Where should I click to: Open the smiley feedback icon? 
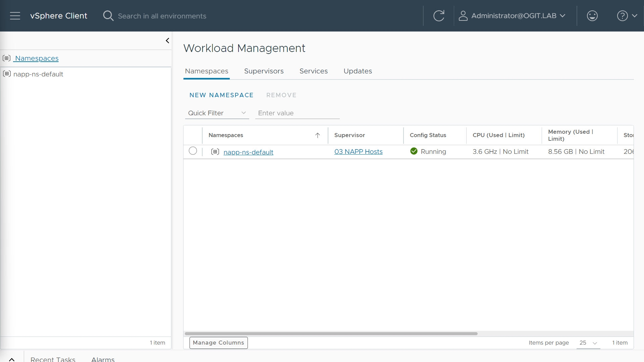coord(592,16)
